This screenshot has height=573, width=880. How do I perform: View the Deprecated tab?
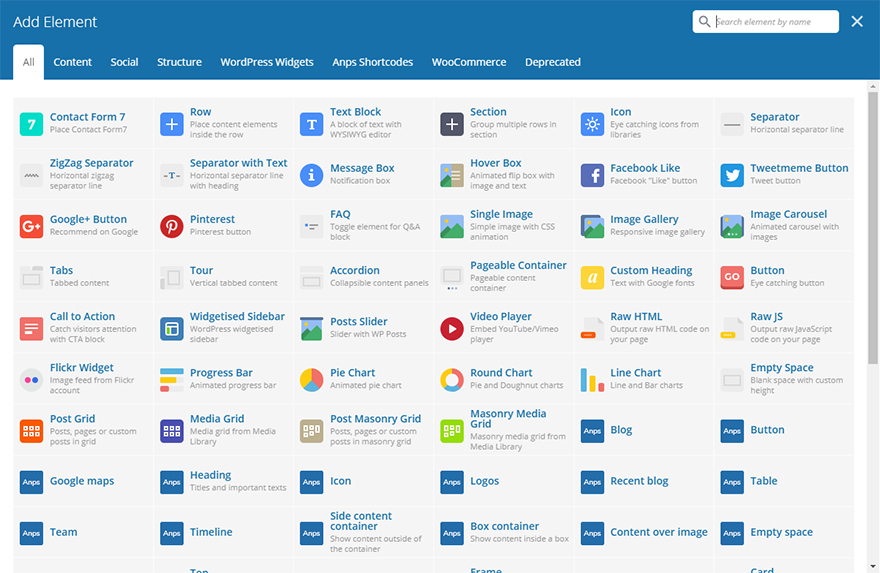(x=553, y=62)
